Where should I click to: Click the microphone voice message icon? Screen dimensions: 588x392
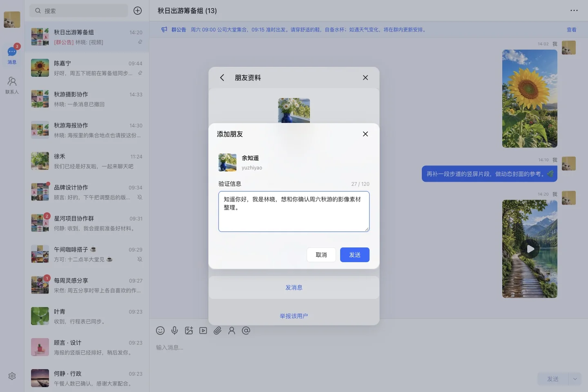click(174, 331)
